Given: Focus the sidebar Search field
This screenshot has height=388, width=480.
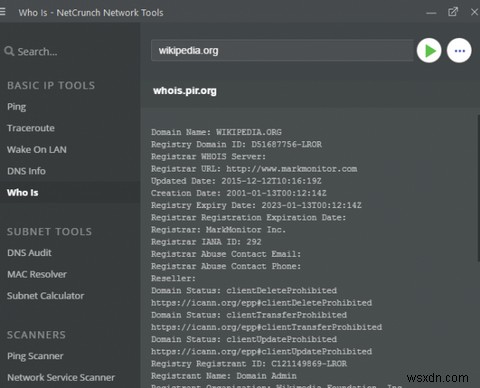Looking at the screenshot, I should (37, 52).
